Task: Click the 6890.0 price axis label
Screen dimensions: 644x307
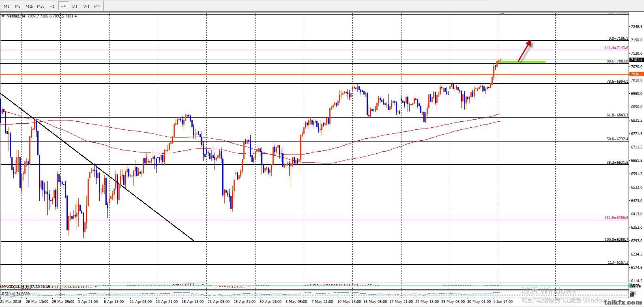Action: (636, 107)
